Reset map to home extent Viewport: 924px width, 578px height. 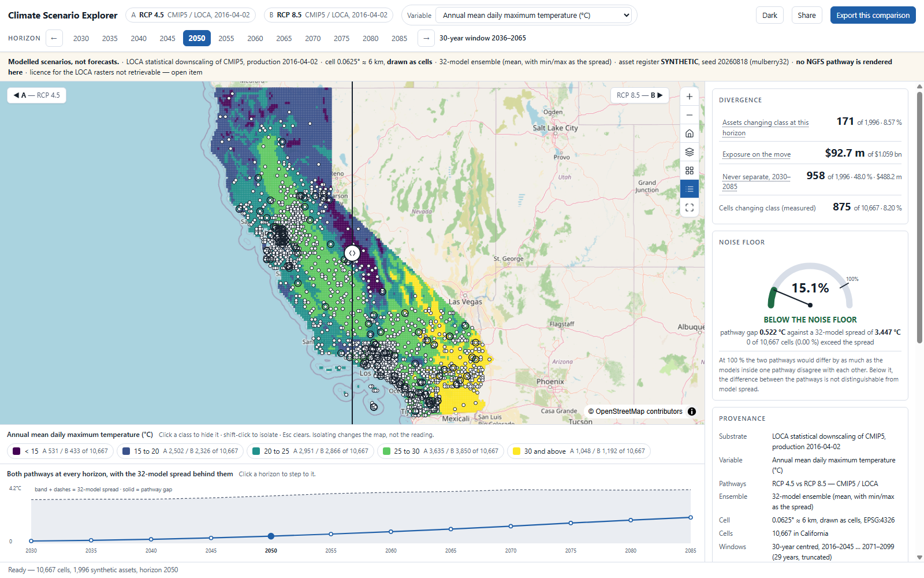[690, 134]
